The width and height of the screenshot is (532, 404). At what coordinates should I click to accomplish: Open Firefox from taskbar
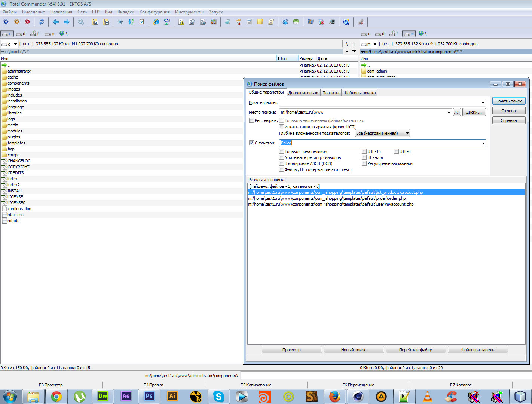click(x=335, y=397)
